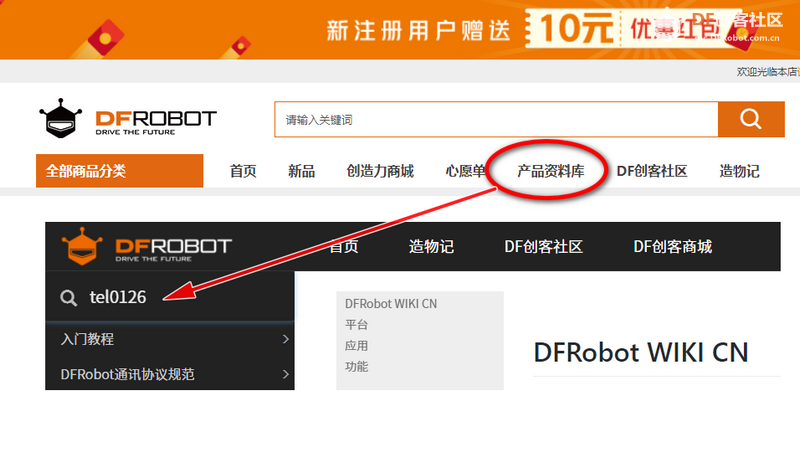The height and width of the screenshot is (458, 800).
Task: Expand the 入门教程 sidebar item
Action: [170, 339]
